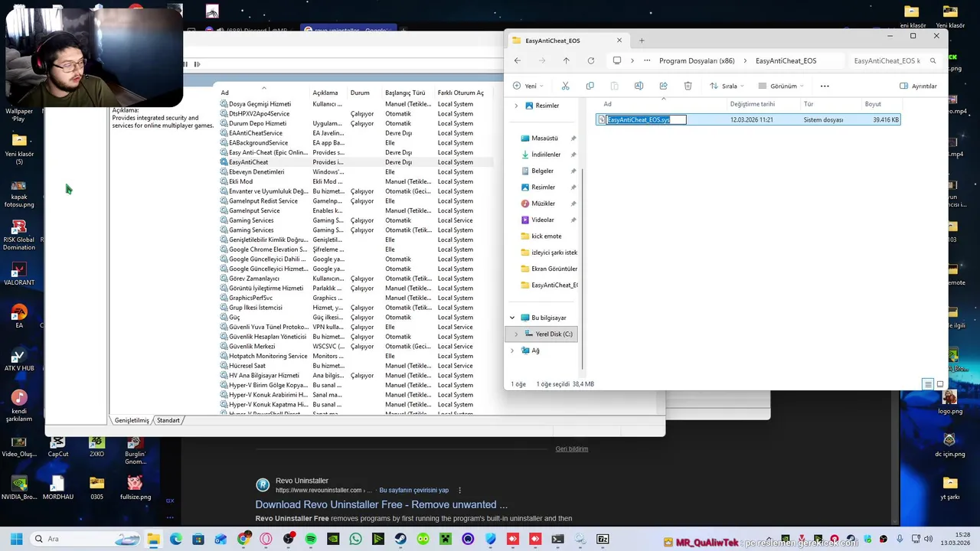980x551 pixels.
Task: Open WhatsApp from the taskbar
Action: click(355, 539)
